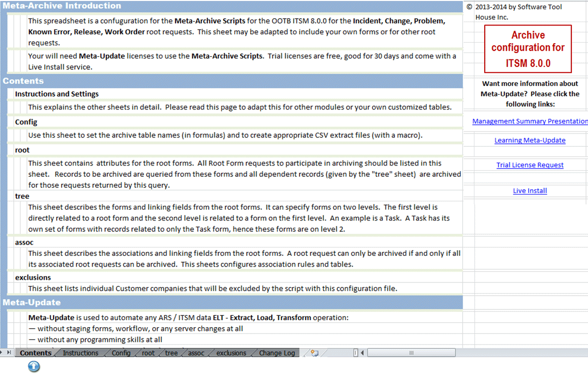Switch to the Change Log sheet tab
The width and height of the screenshot is (588, 390).
click(277, 353)
